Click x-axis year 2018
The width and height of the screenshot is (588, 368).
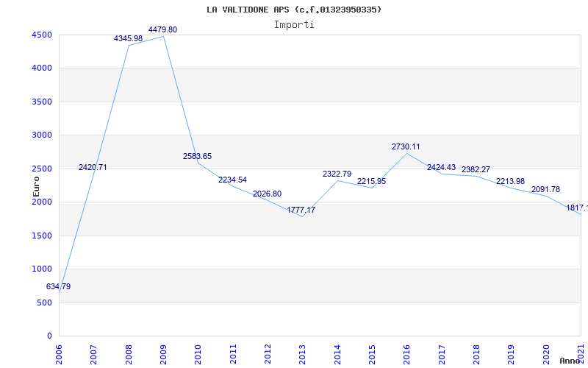(476, 354)
